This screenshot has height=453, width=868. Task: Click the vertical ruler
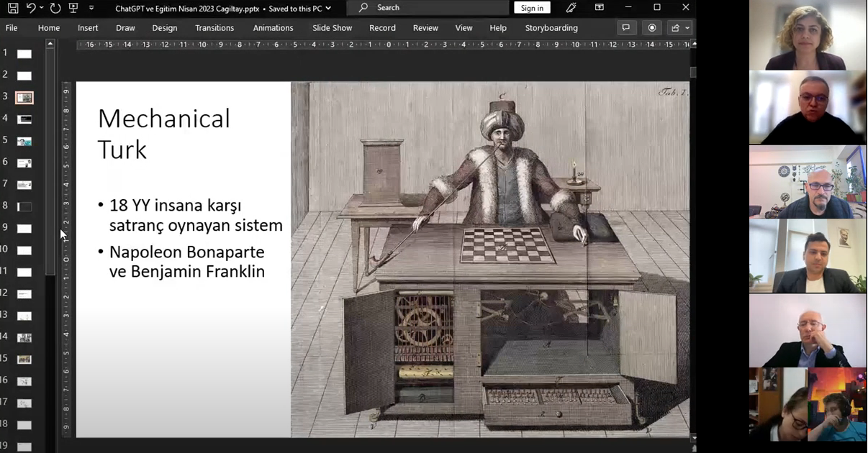click(x=65, y=259)
